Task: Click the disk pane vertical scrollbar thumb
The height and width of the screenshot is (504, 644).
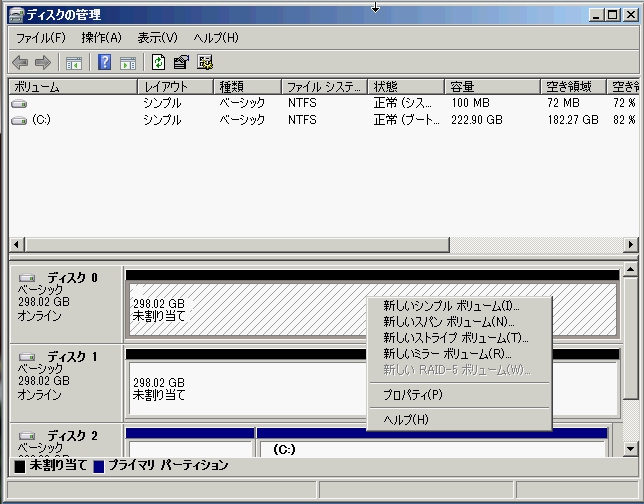Action: click(630, 338)
